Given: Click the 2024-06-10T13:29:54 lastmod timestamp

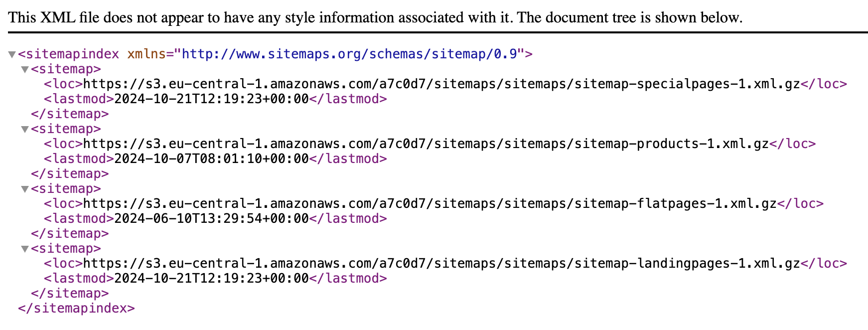Looking at the screenshot, I should [211, 218].
